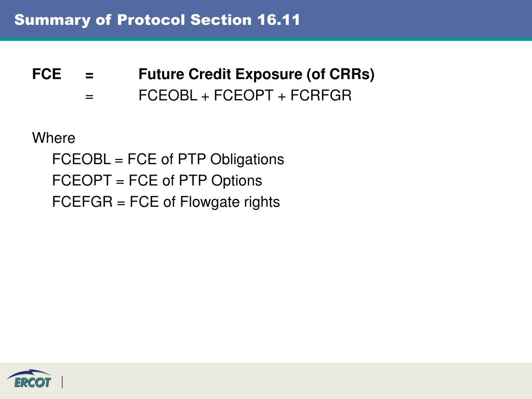The image size is (532, 399).
Task: Click the bold equals sign beside FCE
Action: (x=89, y=75)
